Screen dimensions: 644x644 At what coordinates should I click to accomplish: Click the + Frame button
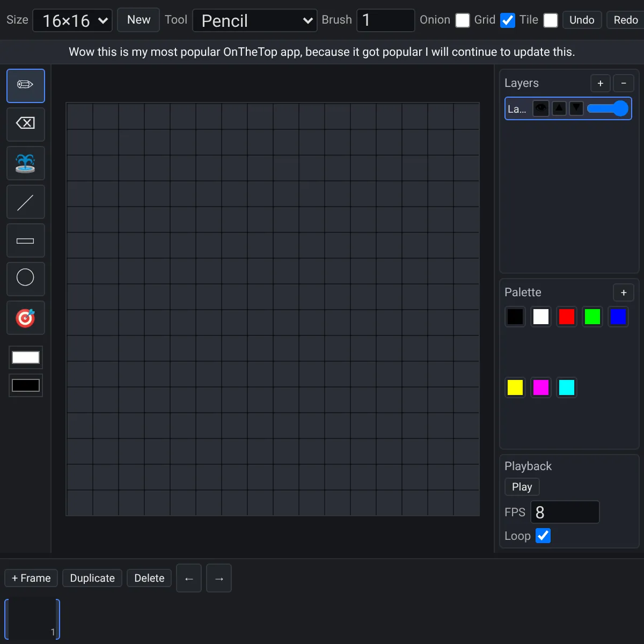[x=31, y=578]
